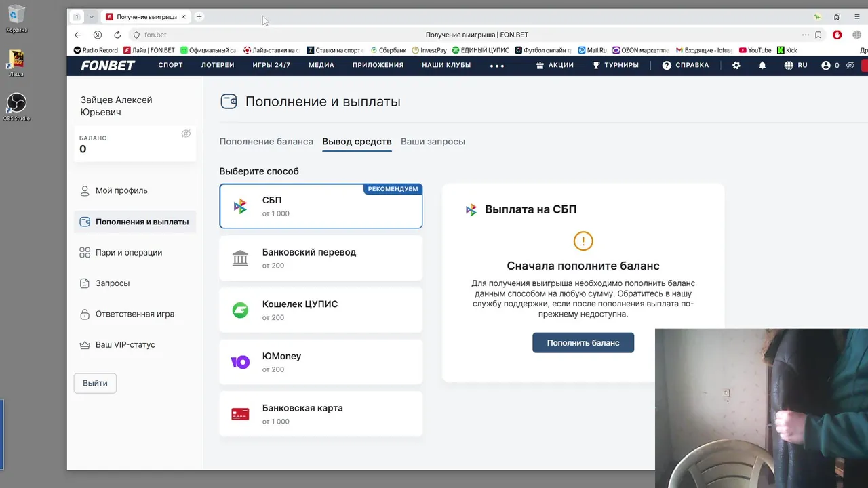Expand the three-dots more menu in navigation

(x=496, y=66)
